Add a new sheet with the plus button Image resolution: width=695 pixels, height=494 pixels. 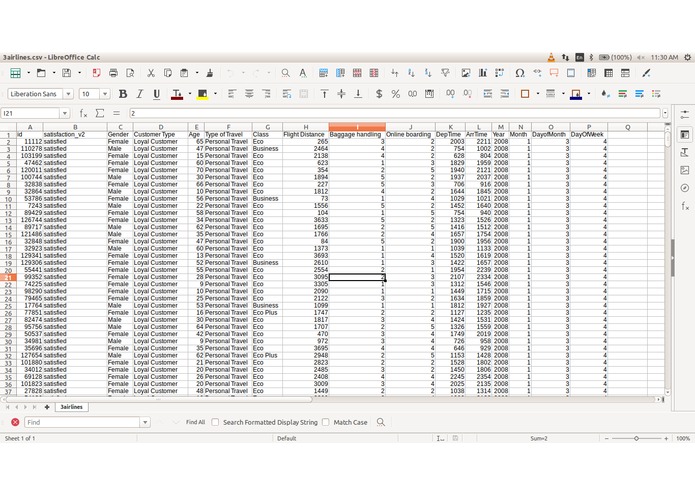(x=47, y=407)
